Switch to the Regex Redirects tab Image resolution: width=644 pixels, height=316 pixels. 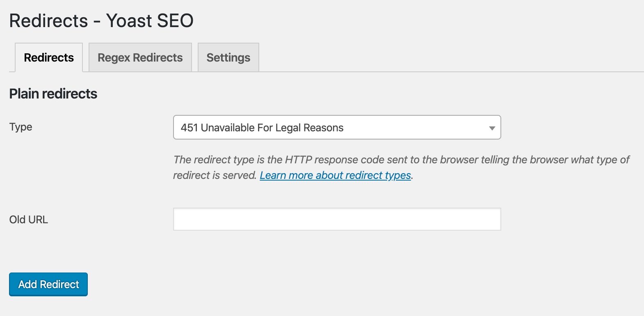click(x=140, y=57)
